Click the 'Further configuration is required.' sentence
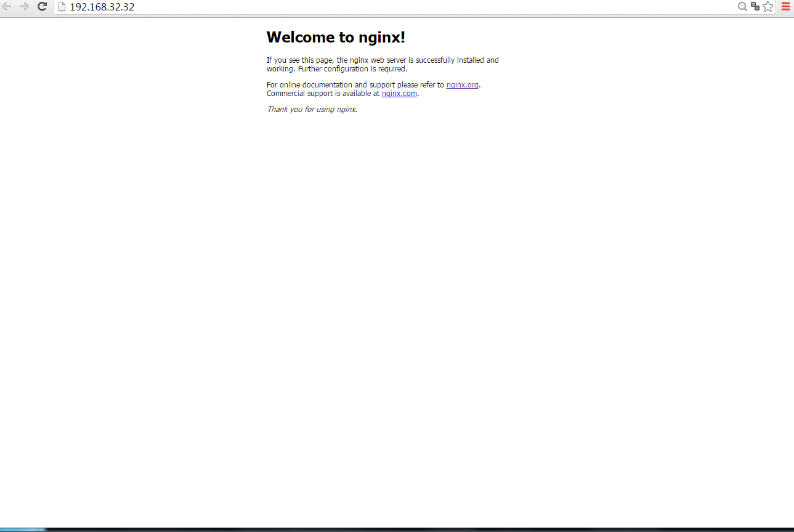Viewport: 794px width, 532px height. tap(352, 69)
